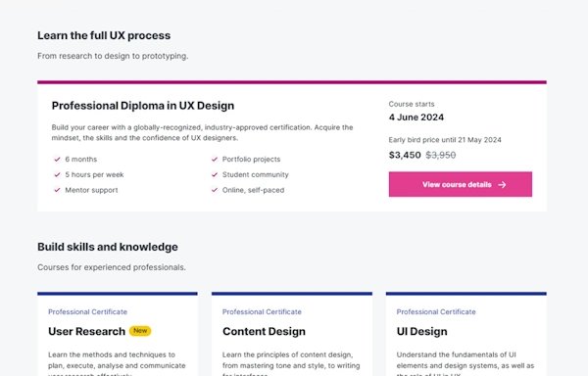Click the View course details button
Image resolution: width=588 pixels, height=376 pixels.
[461, 184]
